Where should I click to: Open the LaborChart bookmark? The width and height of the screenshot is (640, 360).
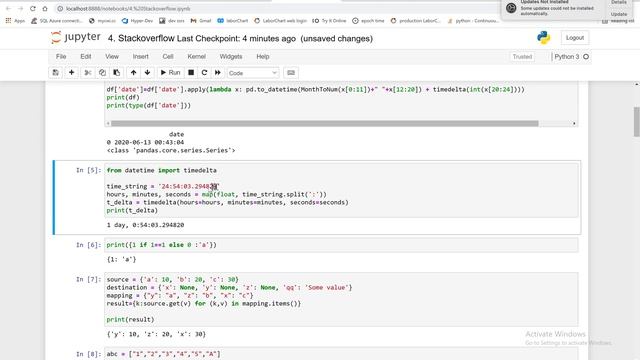point(233,21)
